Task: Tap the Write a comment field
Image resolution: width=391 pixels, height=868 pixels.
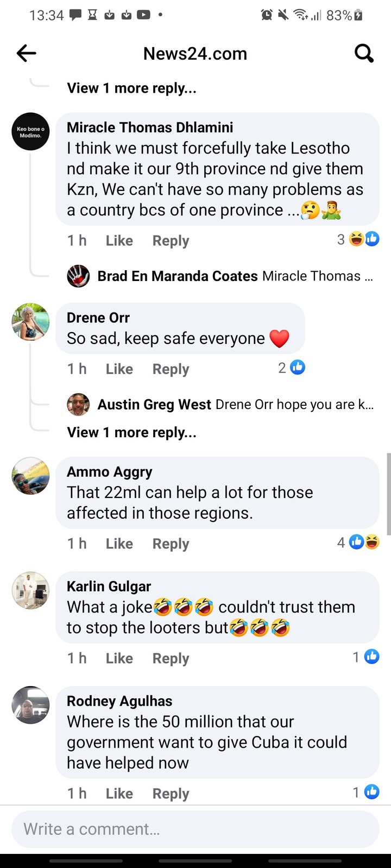Action: click(195, 829)
